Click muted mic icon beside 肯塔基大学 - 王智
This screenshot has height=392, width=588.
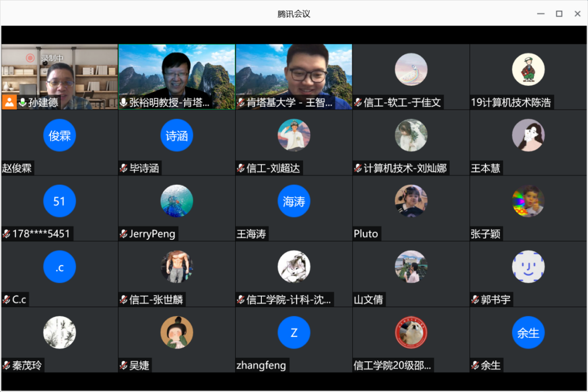[x=241, y=103]
